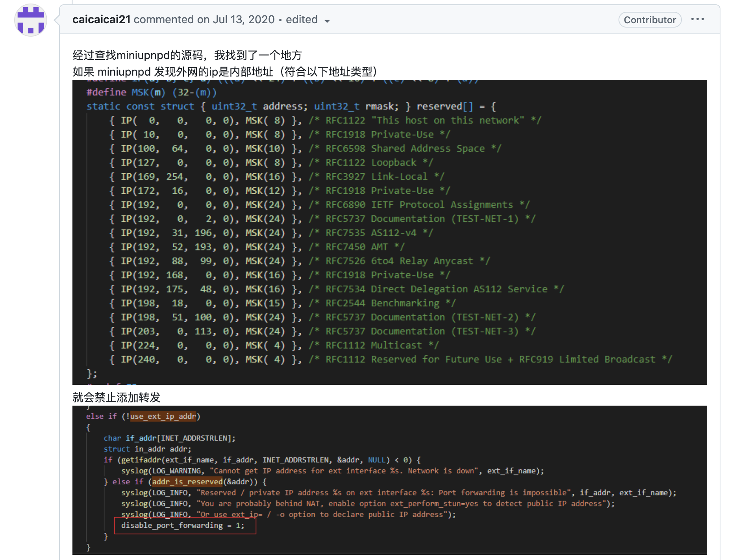The height and width of the screenshot is (560, 737).
Task: Click the RFC1122 Loopback entry row
Action: point(272,162)
